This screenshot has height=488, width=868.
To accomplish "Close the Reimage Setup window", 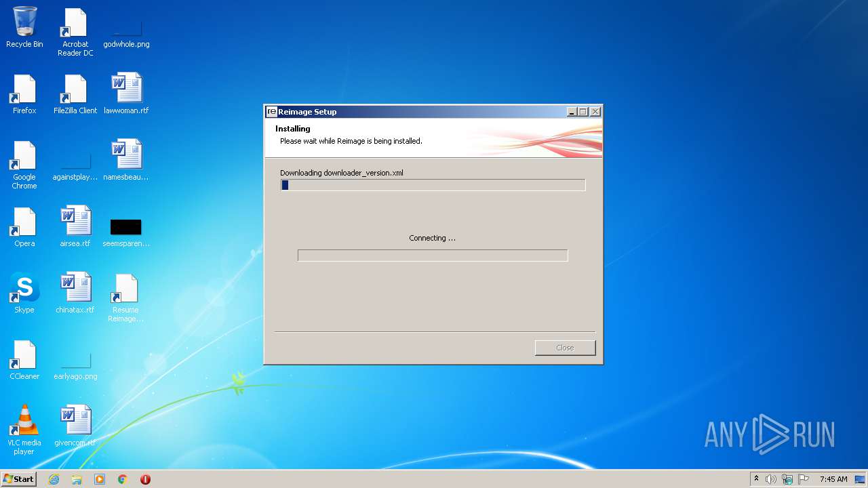I will 595,112.
